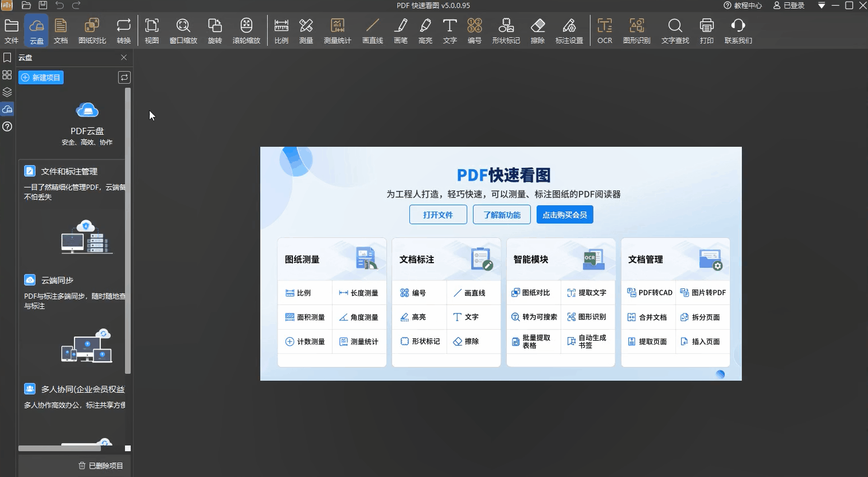Viewport: 868px width, 477px height.
Task: Create a new project with 新建项目
Action: point(41,77)
